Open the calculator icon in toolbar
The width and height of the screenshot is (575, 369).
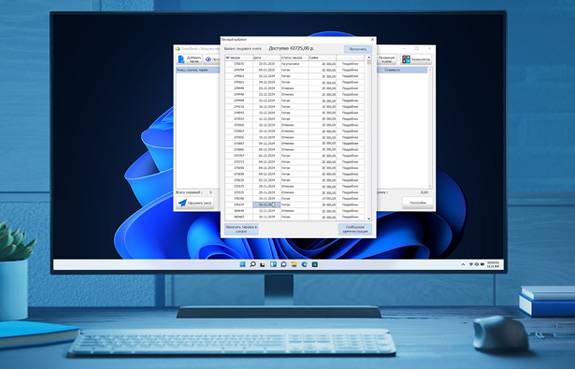(x=406, y=59)
